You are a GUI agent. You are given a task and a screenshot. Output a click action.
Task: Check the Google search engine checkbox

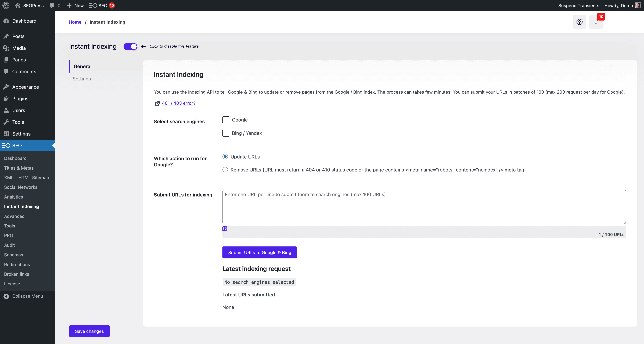click(x=226, y=120)
